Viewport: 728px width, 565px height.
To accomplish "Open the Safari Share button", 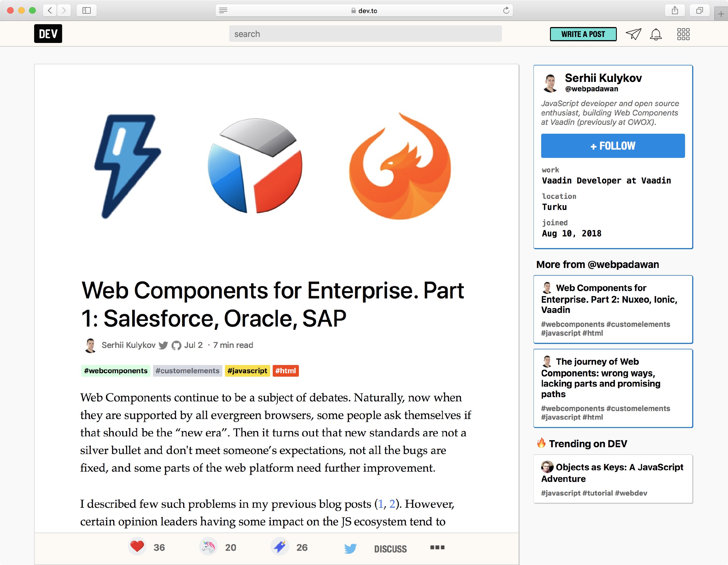I will click(675, 10).
